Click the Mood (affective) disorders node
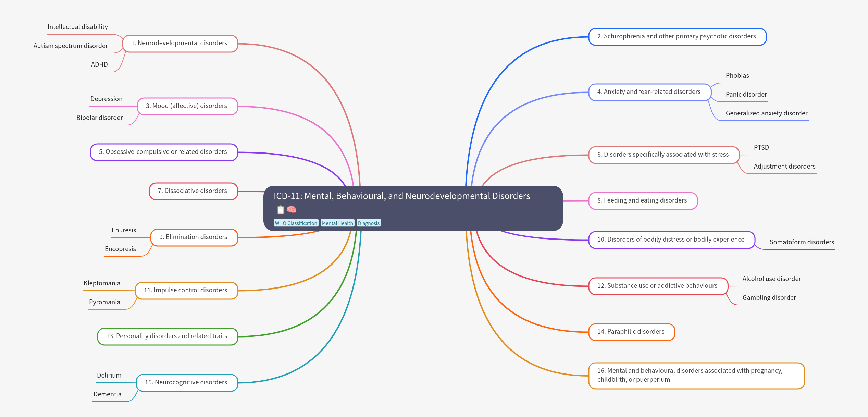This screenshot has width=868, height=417. click(187, 106)
